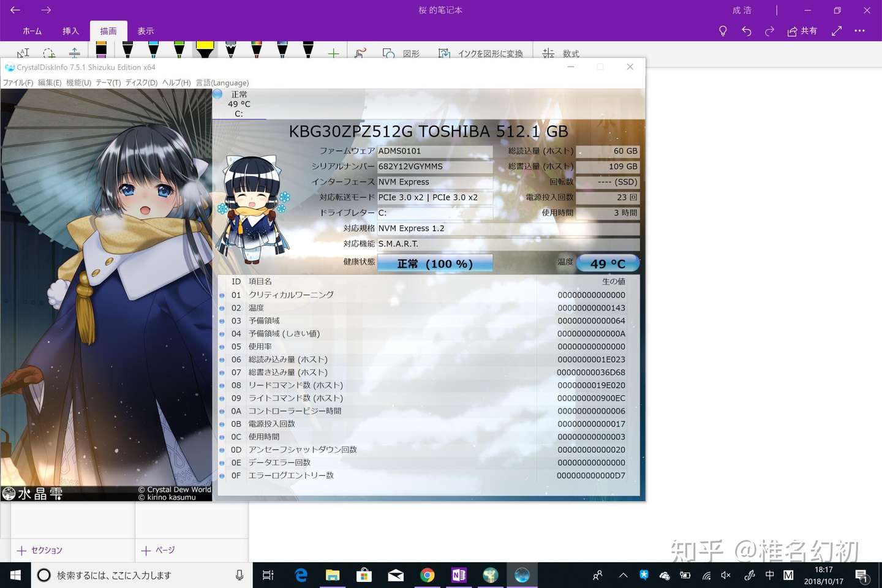Screen dimensions: 882x588
Task: Add a new pen with the green plus
Action: pyautogui.click(x=333, y=53)
